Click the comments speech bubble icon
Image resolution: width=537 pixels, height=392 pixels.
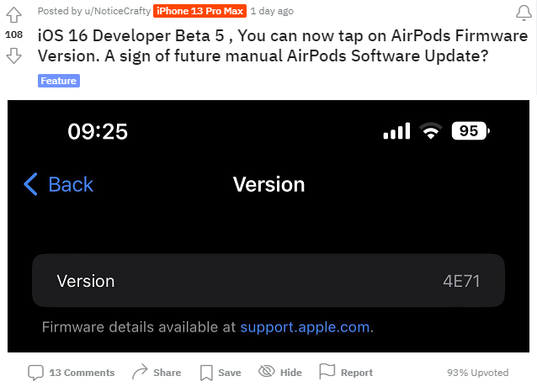35,373
